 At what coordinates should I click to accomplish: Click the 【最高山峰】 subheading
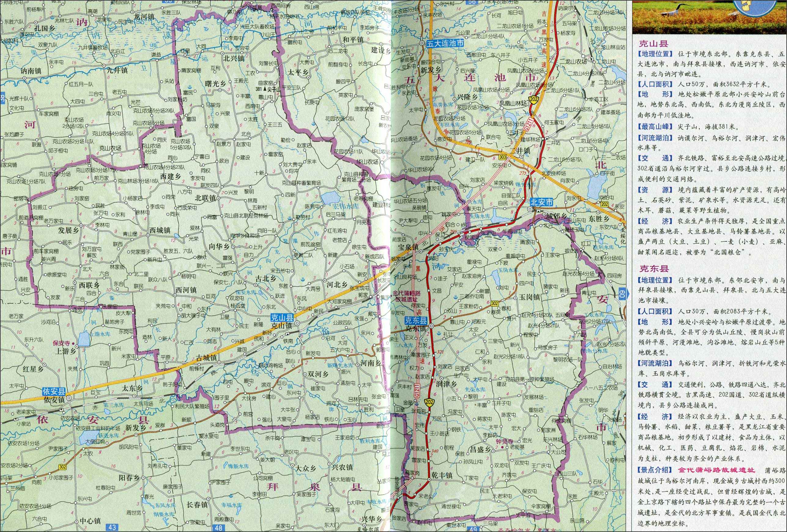(x=654, y=127)
